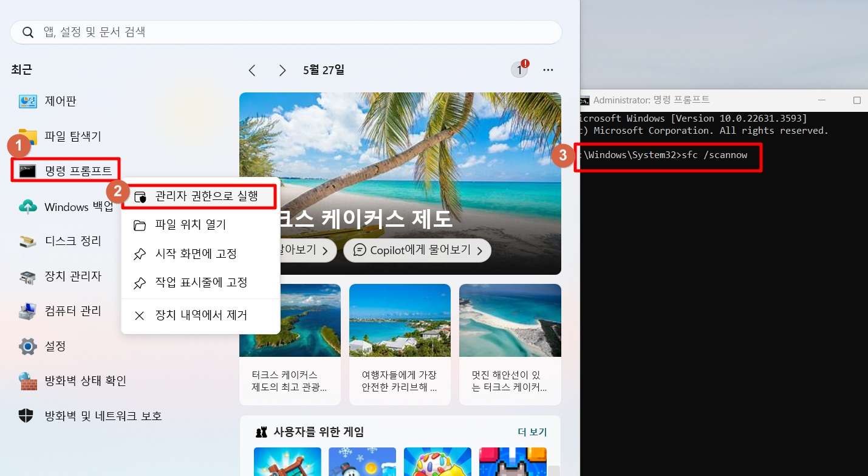Open the snowman game tile
Viewport: 868px width, 476px height.
(x=362, y=462)
